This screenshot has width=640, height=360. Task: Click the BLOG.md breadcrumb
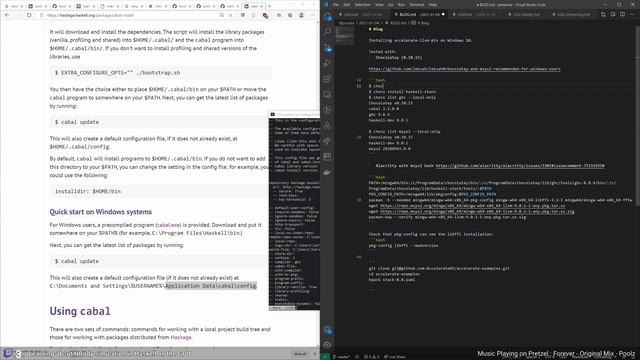coord(395,23)
